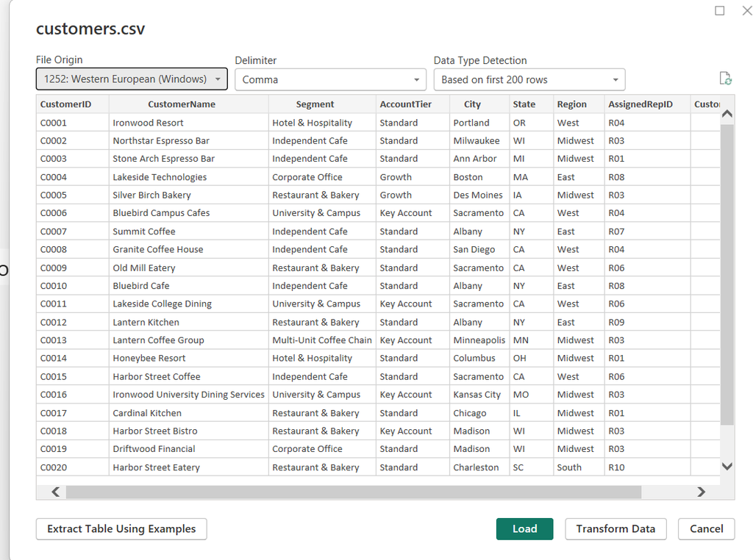753x560 pixels.
Task: Select the Bluebird Cafe cell
Action: click(x=189, y=286)
